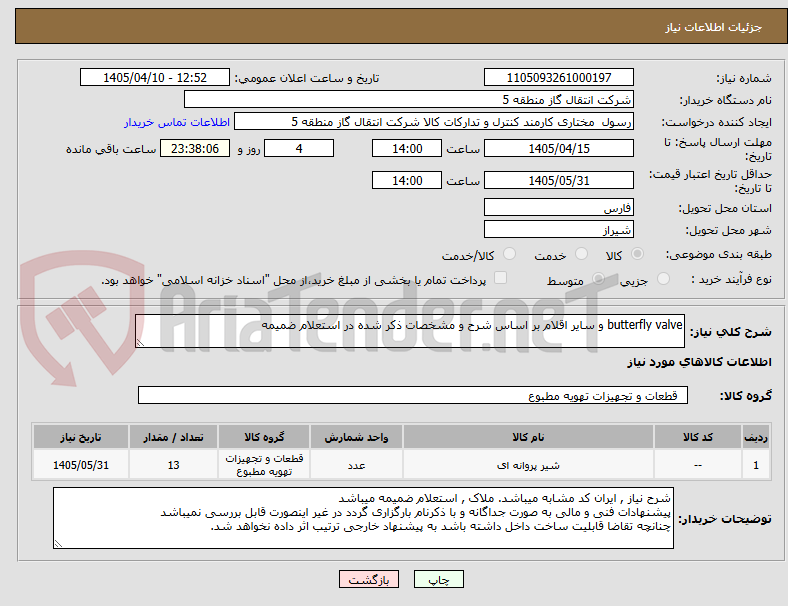
Task: Click the ساعت باقی مانده label
Action: coord(111,149)
